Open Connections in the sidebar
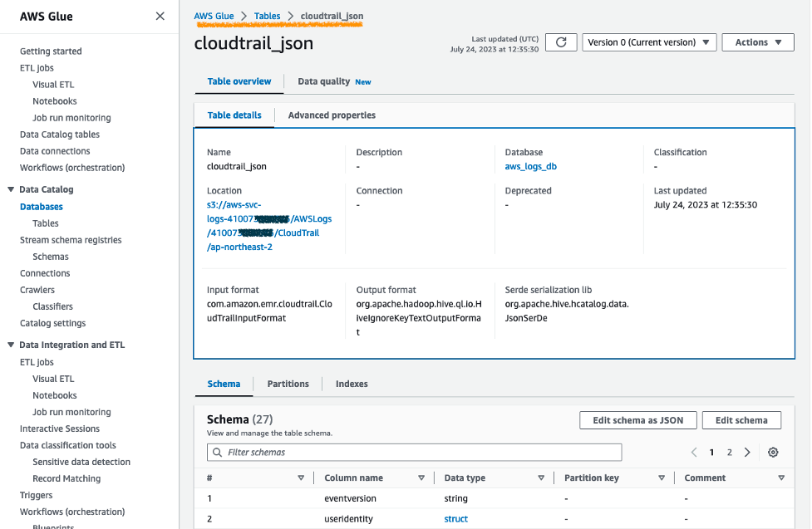Viewport: 812px width, 529px height. click(x=45, y=273)
